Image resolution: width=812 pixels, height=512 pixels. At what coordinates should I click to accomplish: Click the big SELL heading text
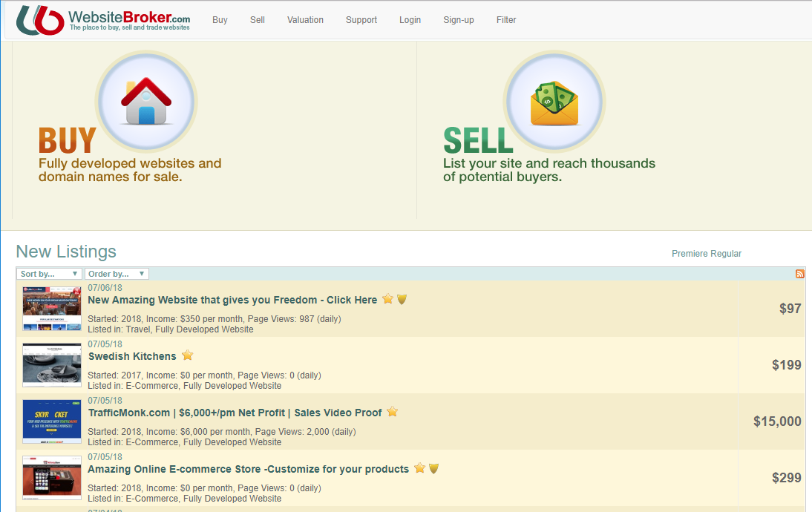pos(478,140)
